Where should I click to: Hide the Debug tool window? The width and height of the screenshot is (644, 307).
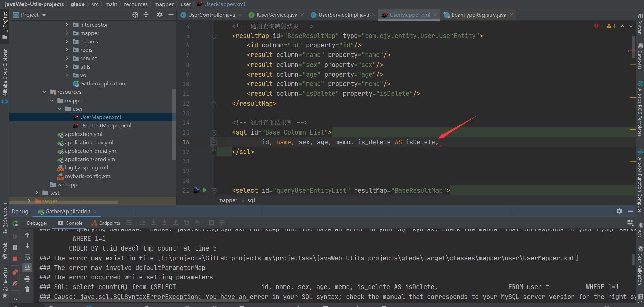tap(631, 211)
